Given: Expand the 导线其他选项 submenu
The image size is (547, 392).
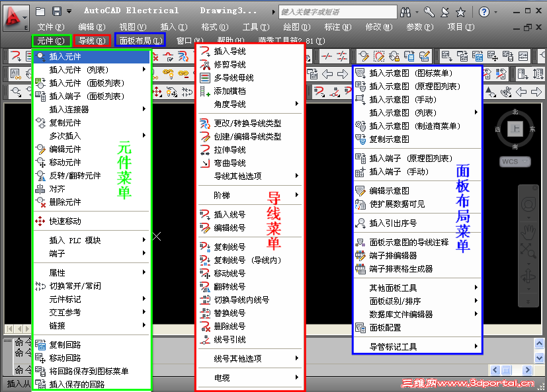Looking at the screenshot, I should (x=297, y=176).
